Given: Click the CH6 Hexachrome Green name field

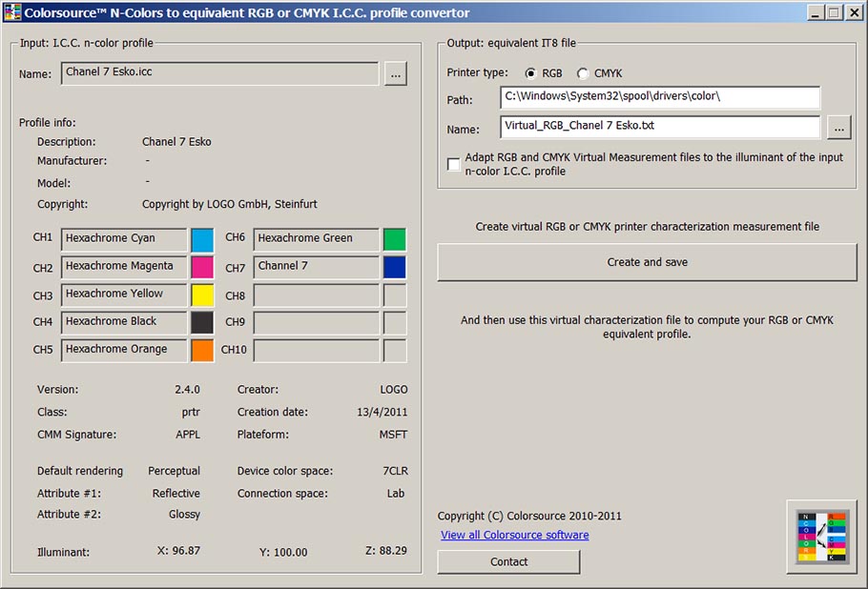Looking at the screenshot, I should point(316,240).
